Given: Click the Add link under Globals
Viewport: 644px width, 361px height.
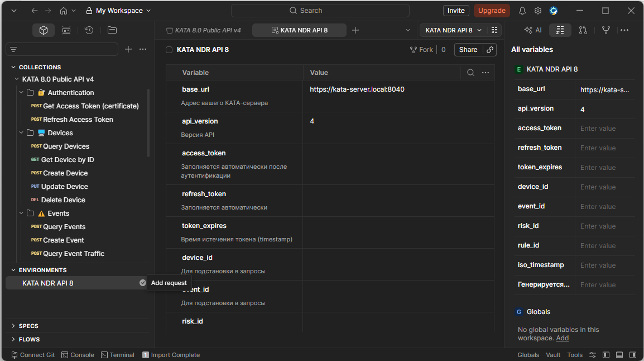Looking at the screenshot, I should click(x=563, y=338).
